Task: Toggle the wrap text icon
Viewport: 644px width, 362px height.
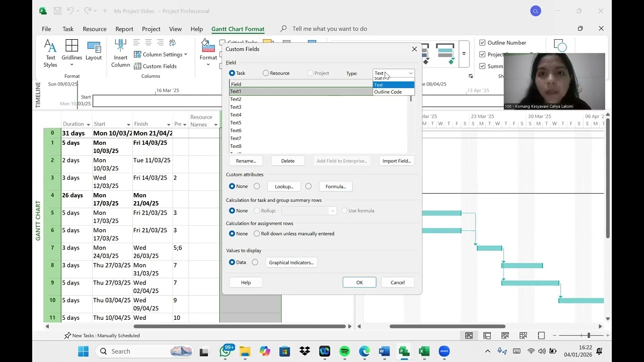Action: coord(173,43)
